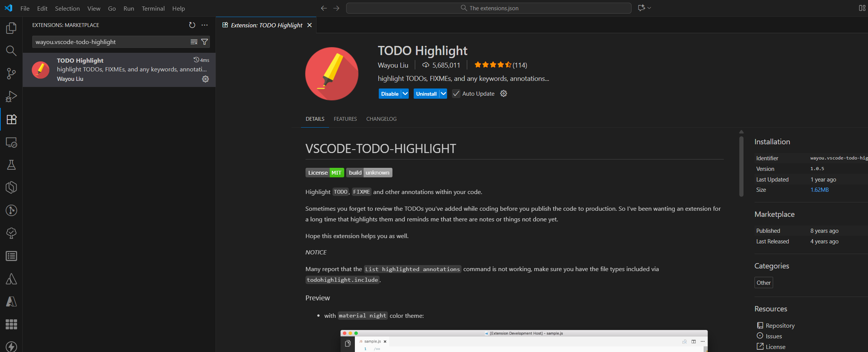This screenshot has width=868, height=352.
Task: Open the File menu
Action: [x=25, y=8]
